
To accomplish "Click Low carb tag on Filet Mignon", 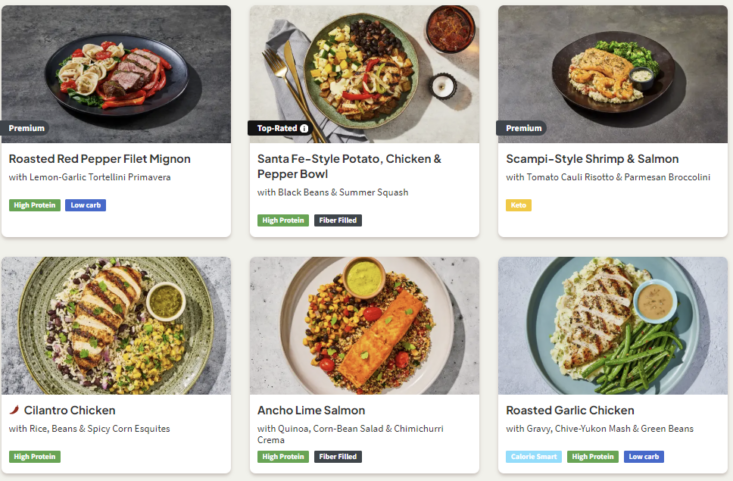I will [x=86, y=205].
